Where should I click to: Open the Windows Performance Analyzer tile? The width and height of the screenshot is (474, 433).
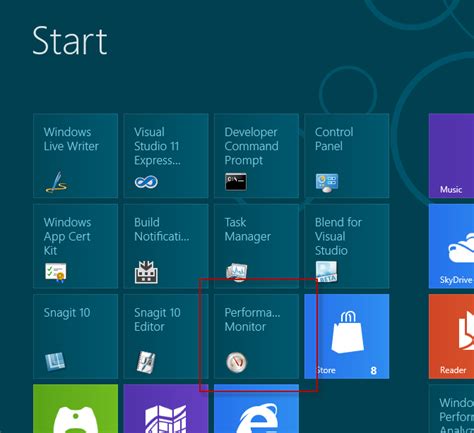[x=451, y=409]
